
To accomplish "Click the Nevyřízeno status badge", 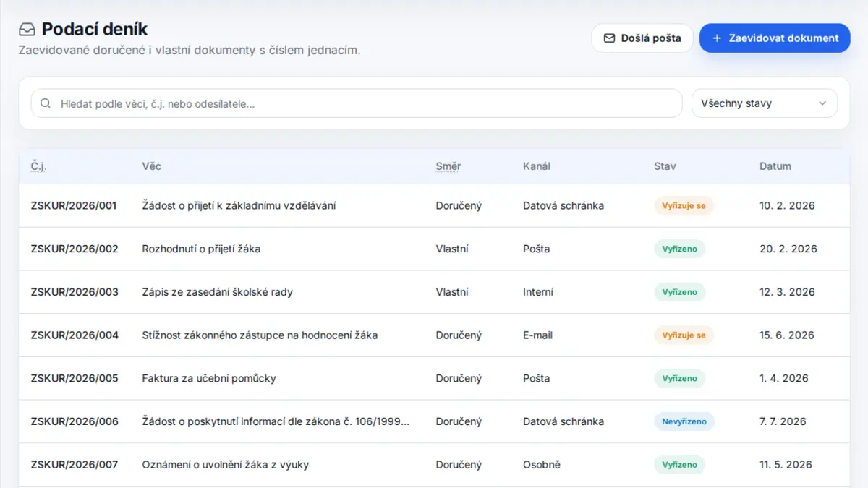I will 684,421.
